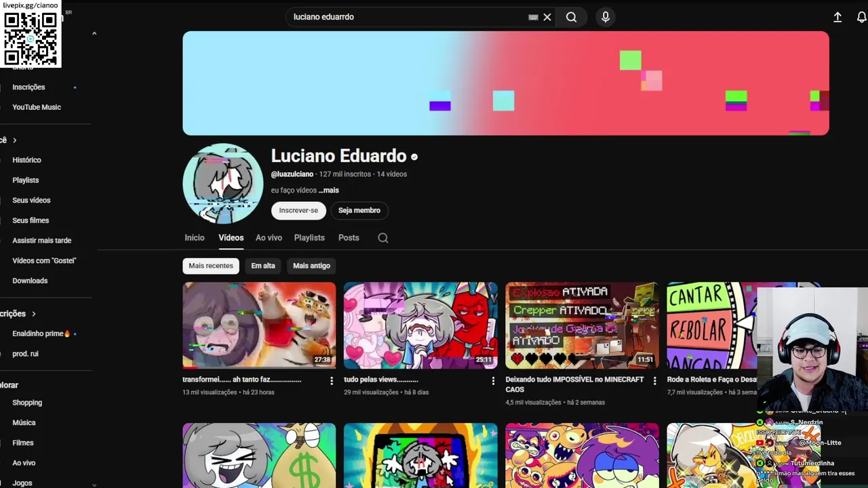Click the channel search magnifier icon
This screenshot has height=488, width=868.
(x=383, y=238)
